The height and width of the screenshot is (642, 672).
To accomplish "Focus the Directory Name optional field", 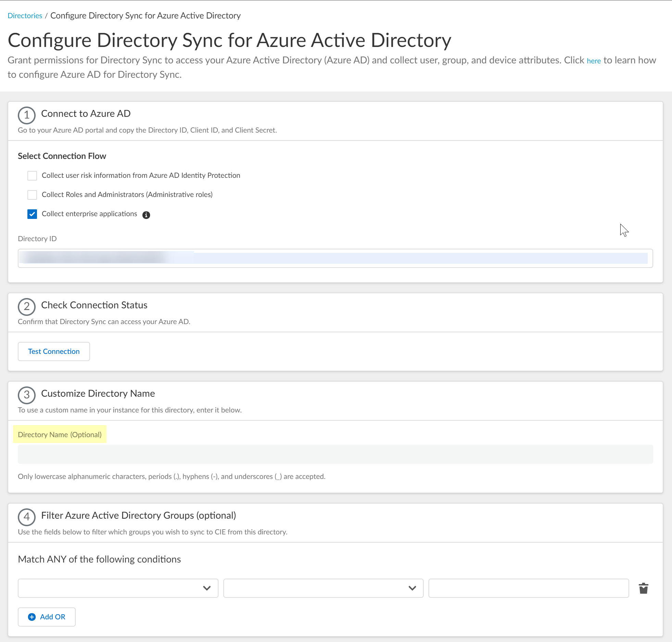I will [335, 454].
